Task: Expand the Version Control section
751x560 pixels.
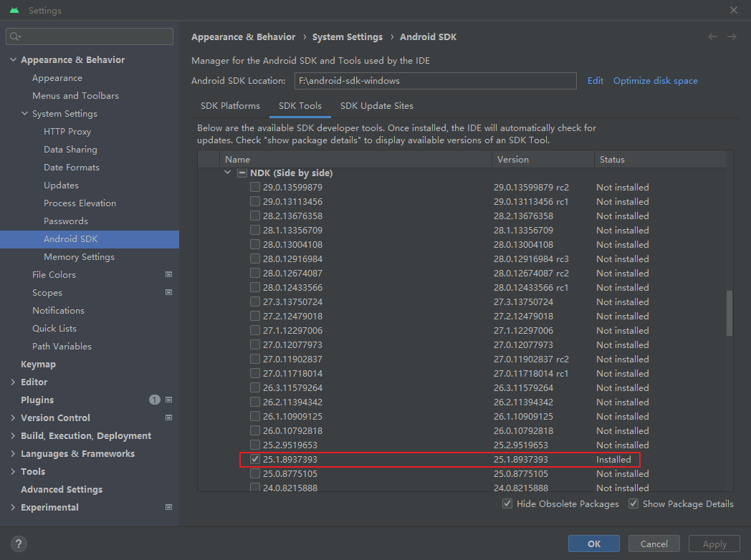Action: 13,417
